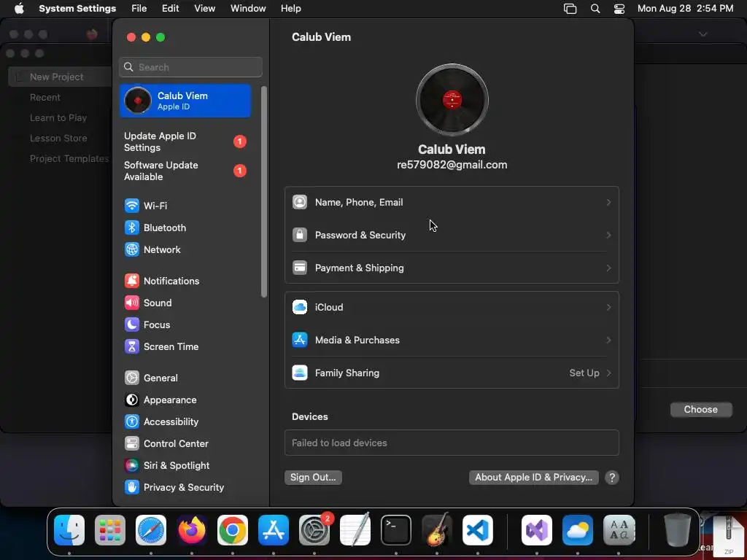Image resolution: width=747 pixels, height=560 pixels.
Task: Open GarageBand guitar icon in Dock
Action: [x=437, y=530]
